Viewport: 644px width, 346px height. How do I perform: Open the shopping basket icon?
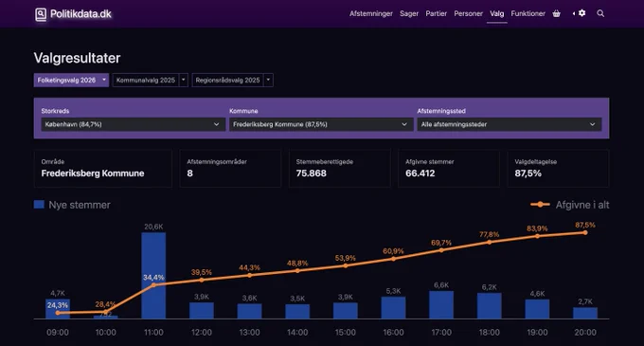(557, 13)
